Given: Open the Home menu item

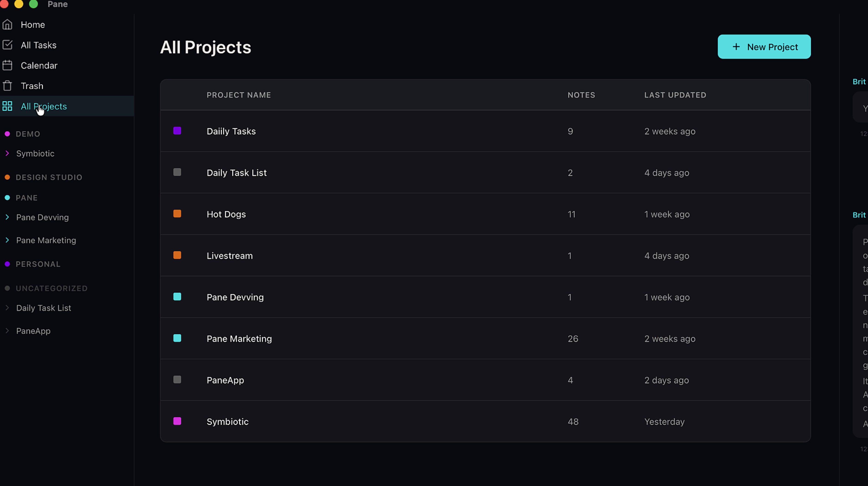Looking at the screenshot, I should 67,25.
